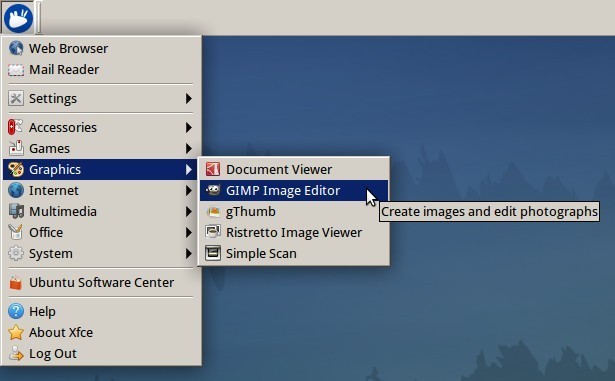Click the Multimedia film-note icon

pos(16,211)
